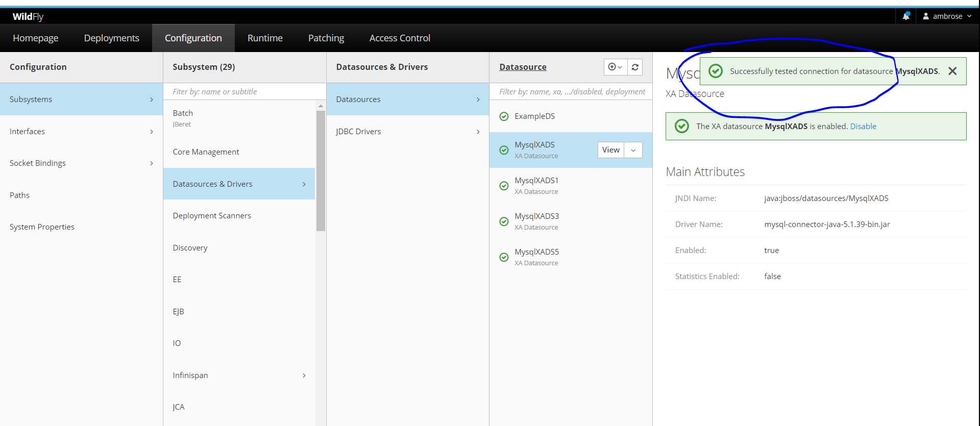
Task: Expand the Infinispan chevron
Action: [304, 375]
